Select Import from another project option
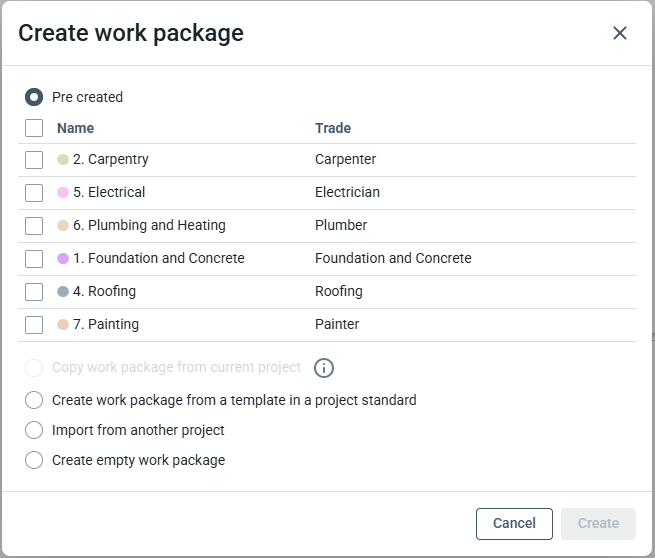This screenshot has width=655, height=558. [34, 430]
